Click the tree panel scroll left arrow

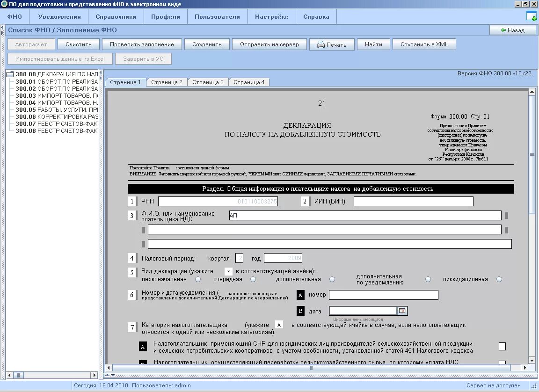tap(10, 375)
